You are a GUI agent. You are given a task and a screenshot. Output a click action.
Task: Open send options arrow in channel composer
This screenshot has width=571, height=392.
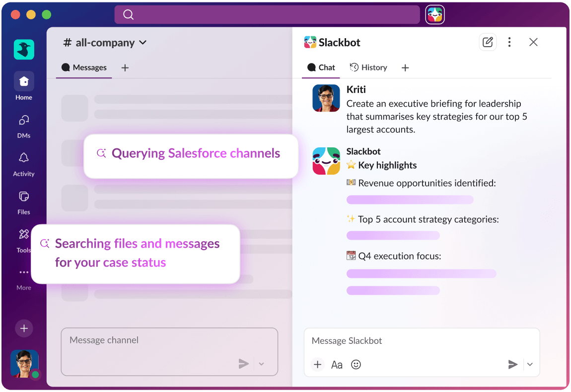pyautogui.click(x=262, y=364)
